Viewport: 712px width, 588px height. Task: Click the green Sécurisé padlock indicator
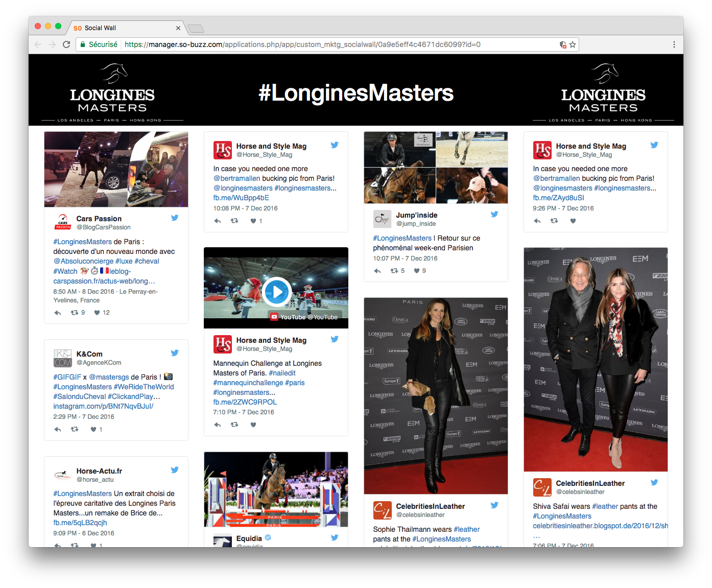click(x=99, y=44)
